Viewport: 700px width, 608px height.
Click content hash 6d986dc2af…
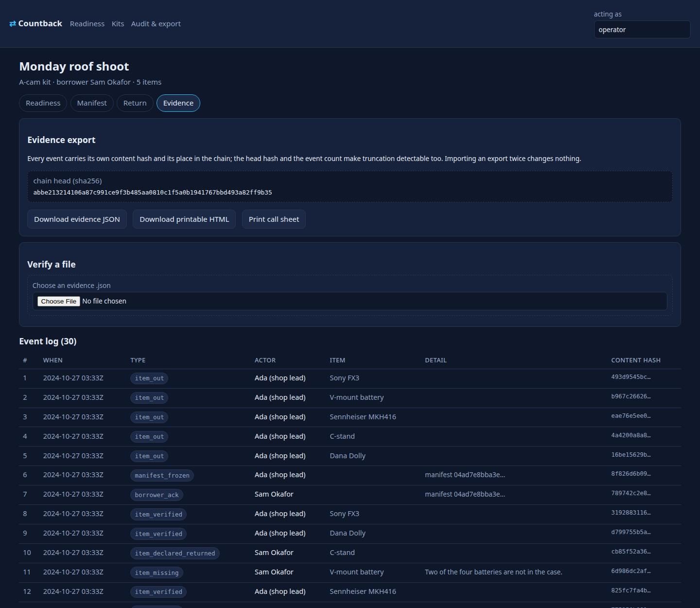pyautogui.click(x=630, y=571)
